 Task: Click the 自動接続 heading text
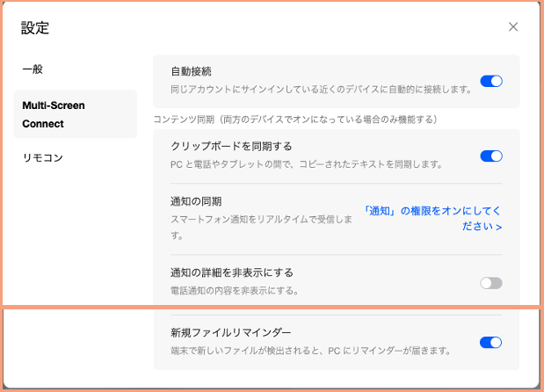191,71
